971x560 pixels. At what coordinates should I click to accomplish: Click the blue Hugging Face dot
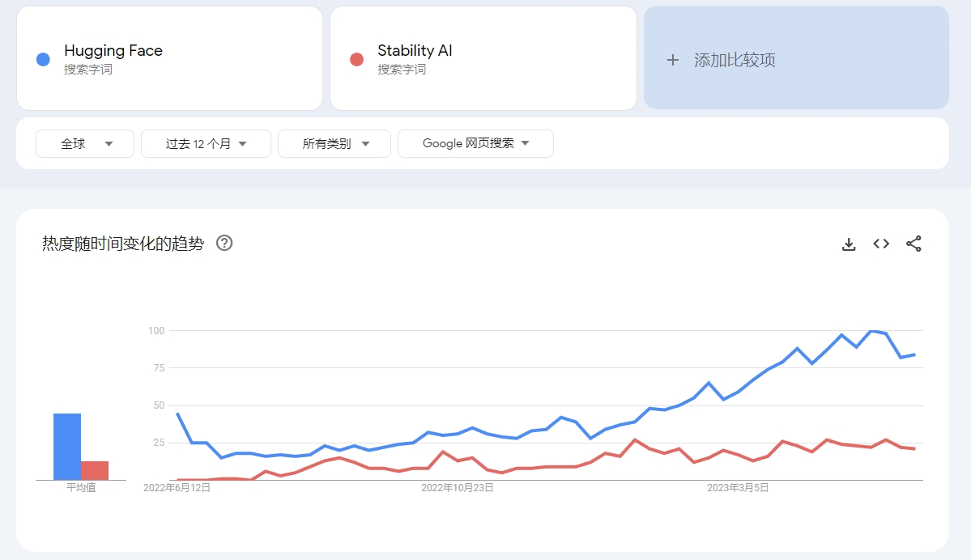point(43,59)
